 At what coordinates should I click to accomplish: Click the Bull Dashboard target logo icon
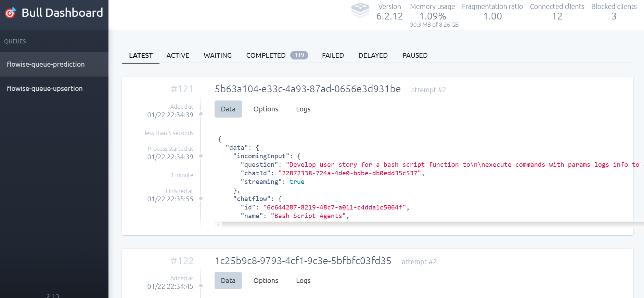point(11,13)
